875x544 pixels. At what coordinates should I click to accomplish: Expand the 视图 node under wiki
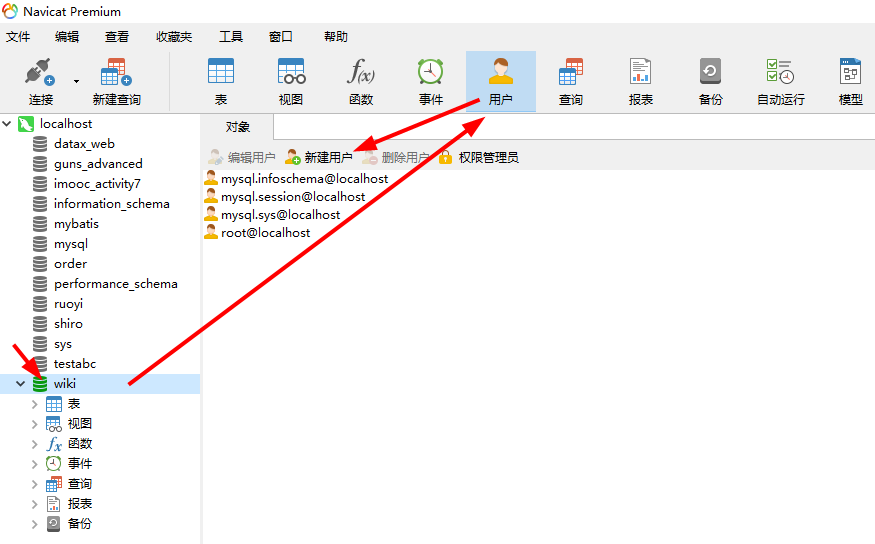35,424
